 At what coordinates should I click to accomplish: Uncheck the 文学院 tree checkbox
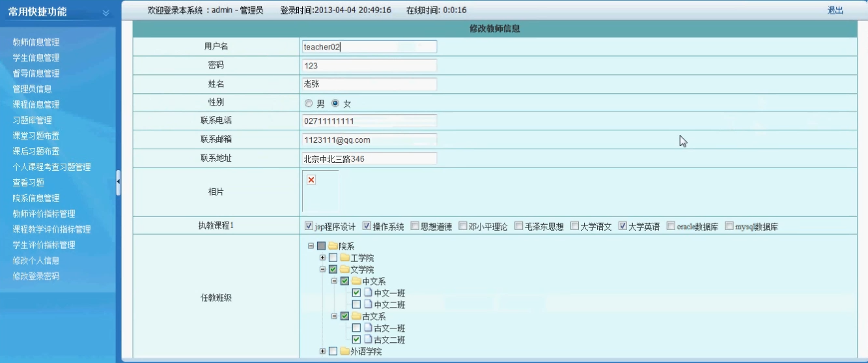coord(333,269)
